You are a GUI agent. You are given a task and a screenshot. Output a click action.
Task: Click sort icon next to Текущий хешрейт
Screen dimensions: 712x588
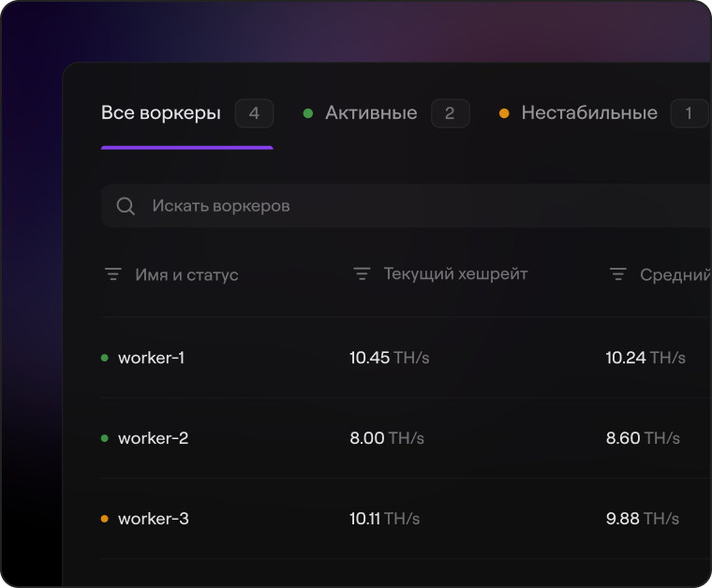click(362, 273)
